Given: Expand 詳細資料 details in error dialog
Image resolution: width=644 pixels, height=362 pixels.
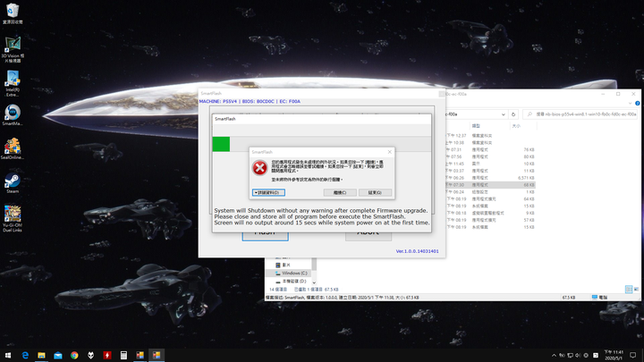Looking at the screenshot, I should 268,192.
